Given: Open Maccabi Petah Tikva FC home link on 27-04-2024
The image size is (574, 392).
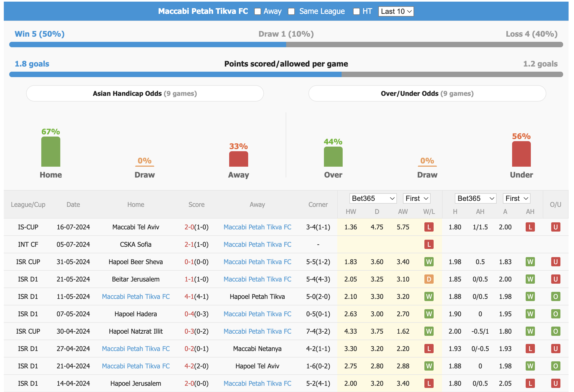Looking at the screenshot, I should pos(136,349).
